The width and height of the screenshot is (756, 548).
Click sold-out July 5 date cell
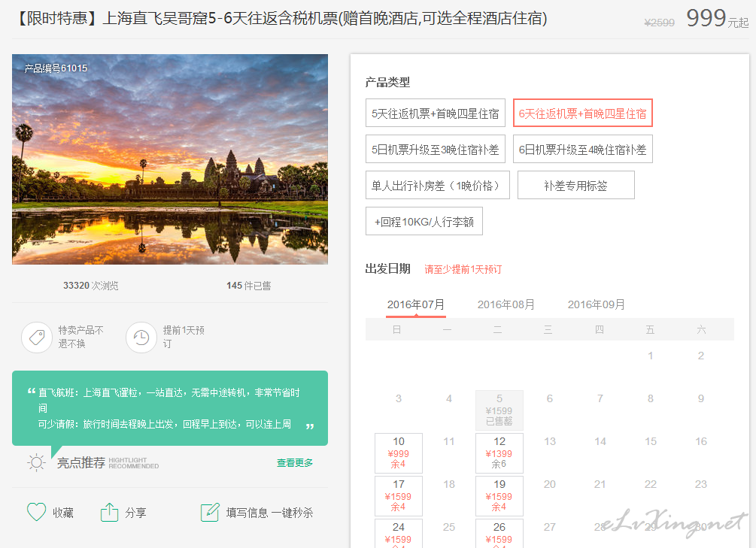[x=499, y=410]
